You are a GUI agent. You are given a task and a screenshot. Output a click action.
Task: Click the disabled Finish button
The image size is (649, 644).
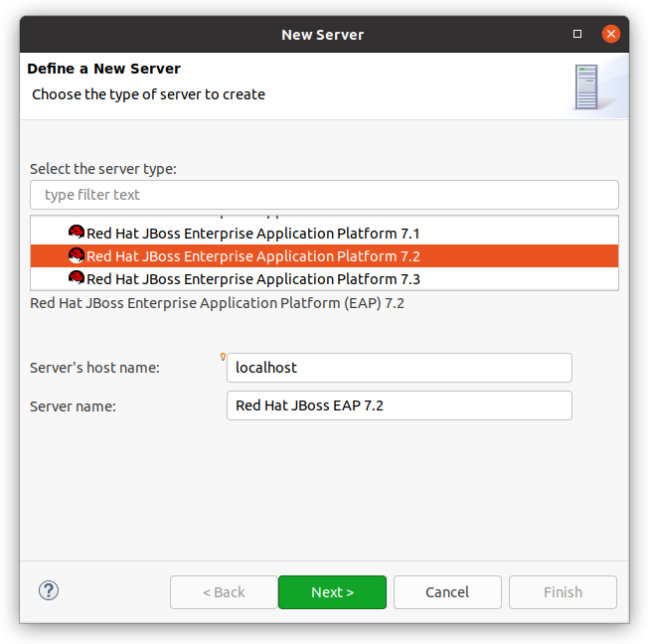tap(563, 592)
